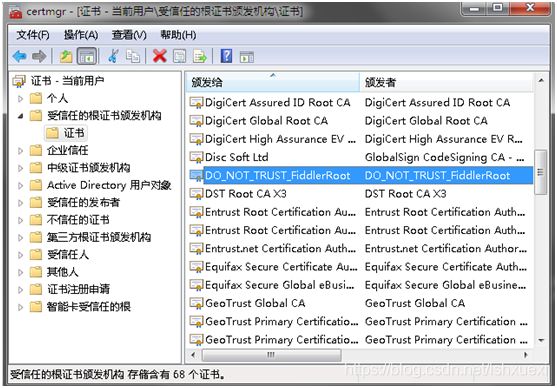Viewport: 557px width, 388px height.
Task: Select 智能卡受信任的根 label in tree
Action: 89,307
